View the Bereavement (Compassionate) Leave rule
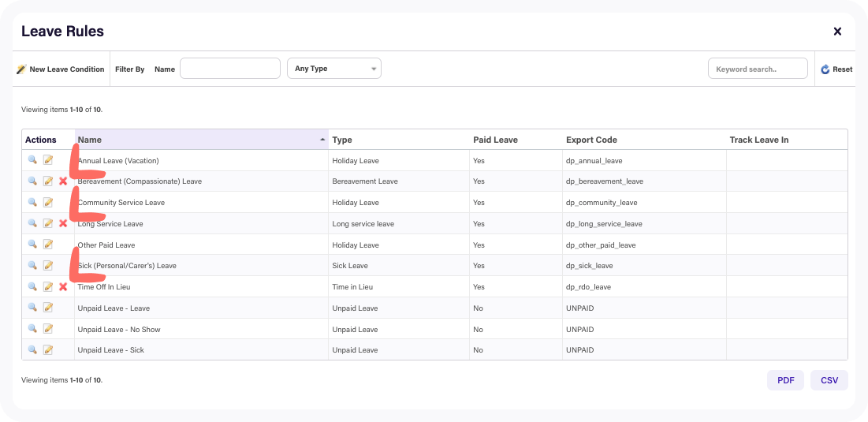This screenshot has height=422, width=868. point(32,181)
